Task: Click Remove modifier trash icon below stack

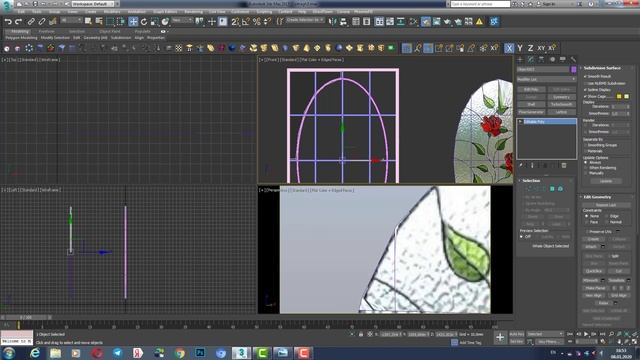Action: click(x=564, y=165)
